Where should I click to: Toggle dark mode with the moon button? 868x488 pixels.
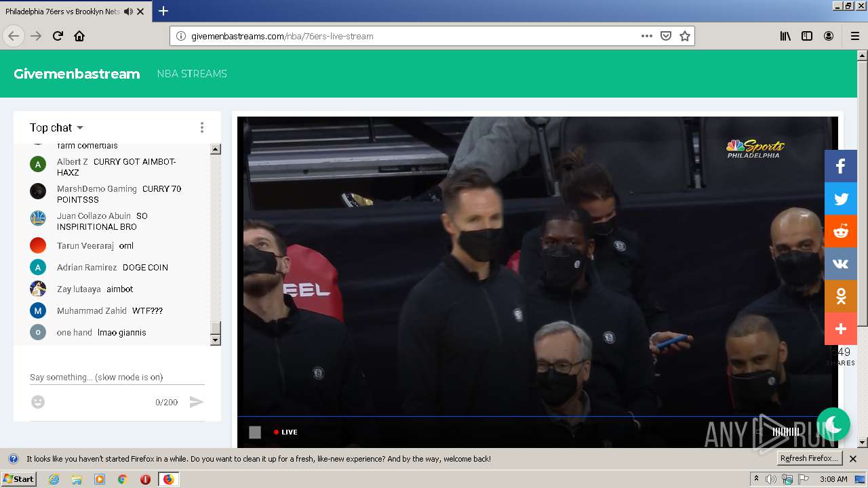click(833, 424)
